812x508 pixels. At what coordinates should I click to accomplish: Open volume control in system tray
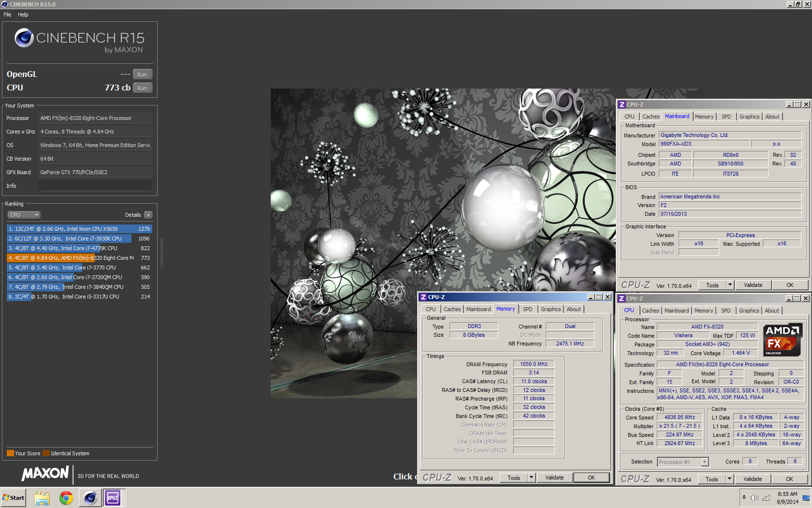pos(754,498)
